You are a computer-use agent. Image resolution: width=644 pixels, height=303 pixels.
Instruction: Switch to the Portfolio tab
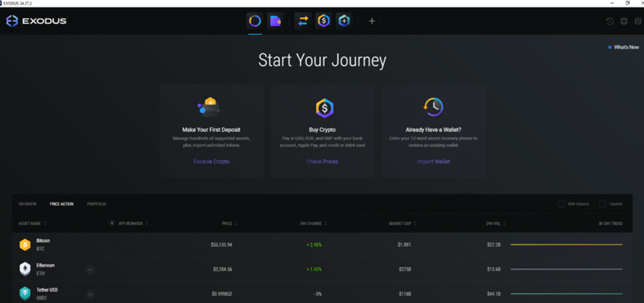click(96, 204)
